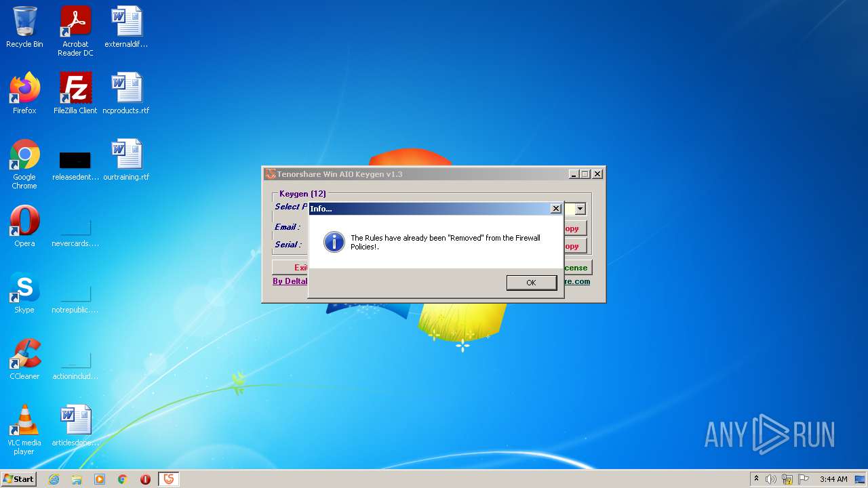868x488 pixels.
Task: Open Windows Media Player taskbar icon
Action: (100, 479)
